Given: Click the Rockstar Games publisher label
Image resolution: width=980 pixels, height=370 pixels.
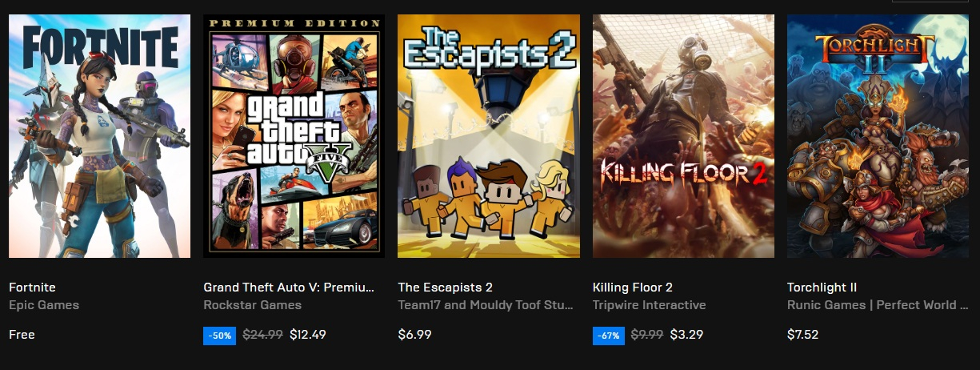Looking at the screenshot, I should (x=252, y=305).
